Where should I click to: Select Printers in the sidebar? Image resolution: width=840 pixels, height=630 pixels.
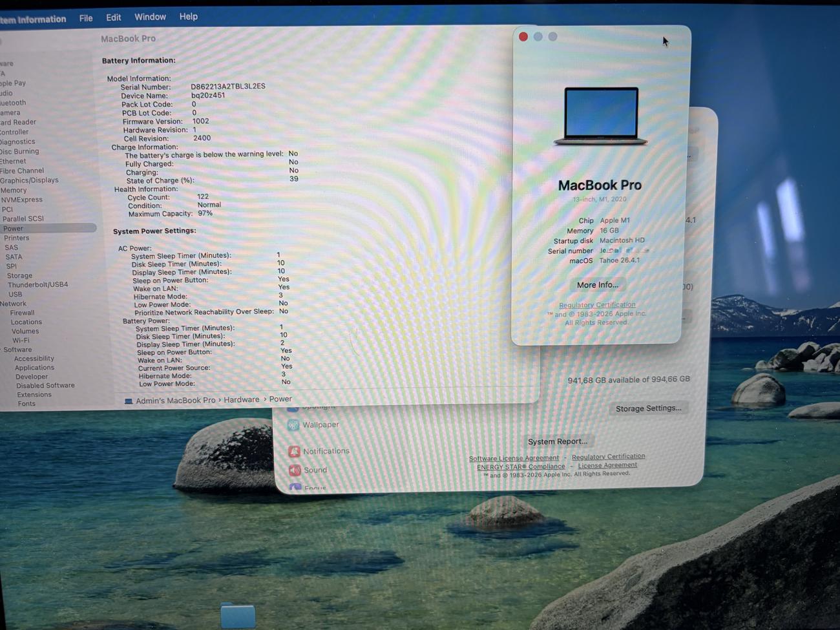pyautogui.click(x=16, y=238)
